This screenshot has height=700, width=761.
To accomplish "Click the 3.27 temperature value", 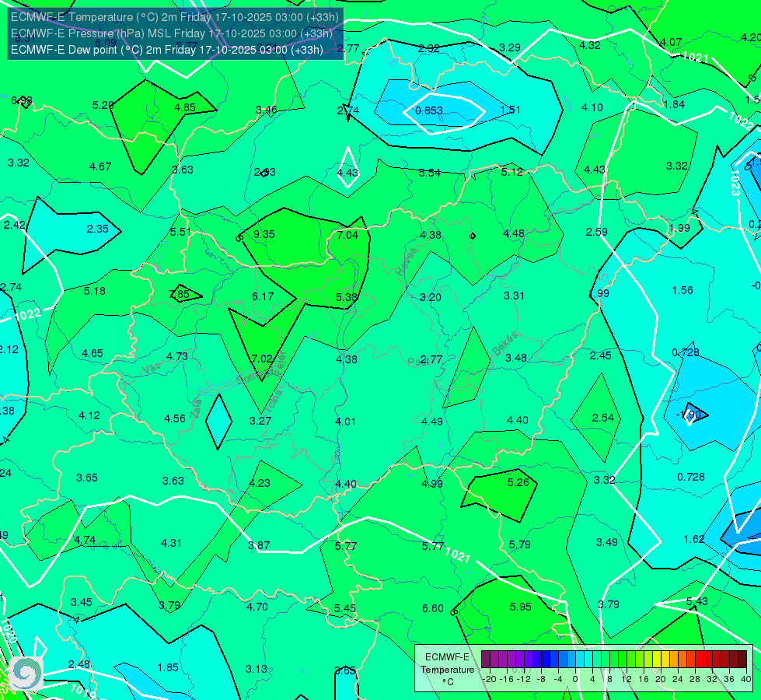I will [x=260, y=421].
